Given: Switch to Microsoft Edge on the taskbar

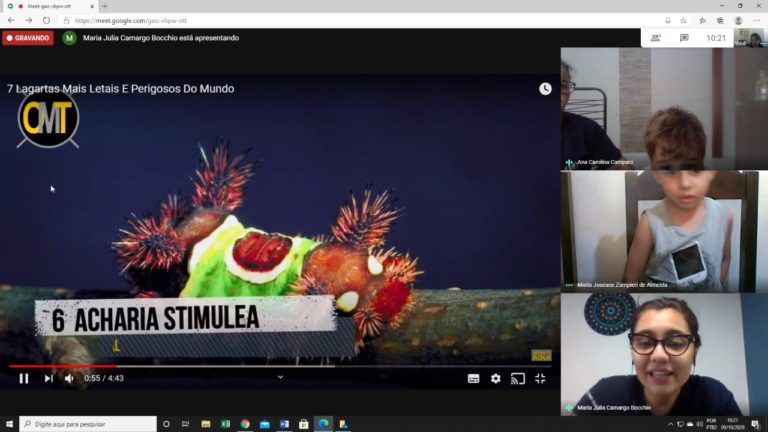Looking at the screenshot, I should (323, 424).
